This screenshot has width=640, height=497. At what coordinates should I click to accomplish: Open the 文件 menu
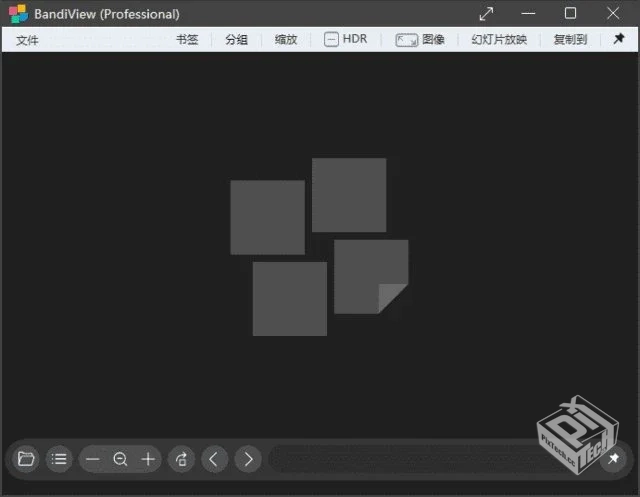pos(27,40)
